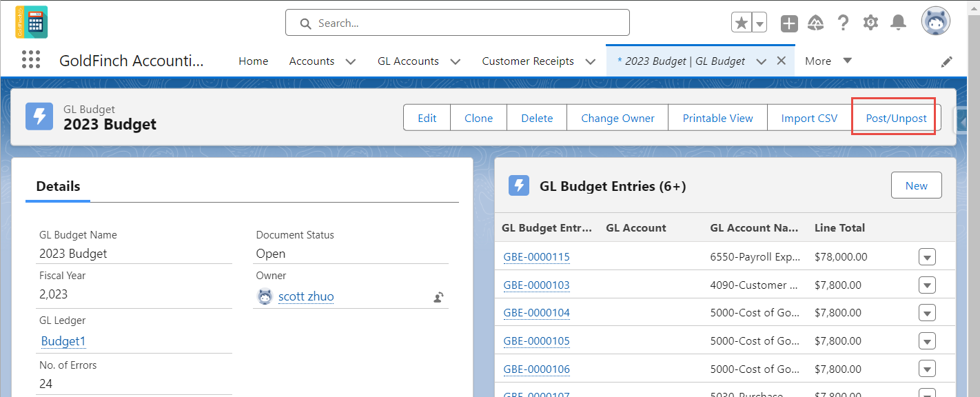Expand the Accounts tab dropdown chevron
This screenshot has width=980, height=397.
point(350,61)
